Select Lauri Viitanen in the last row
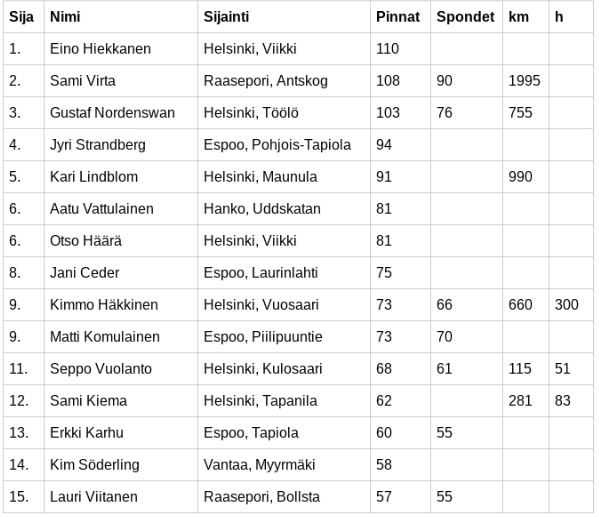The height and width of the screenshot is (517, 599). 94,497
